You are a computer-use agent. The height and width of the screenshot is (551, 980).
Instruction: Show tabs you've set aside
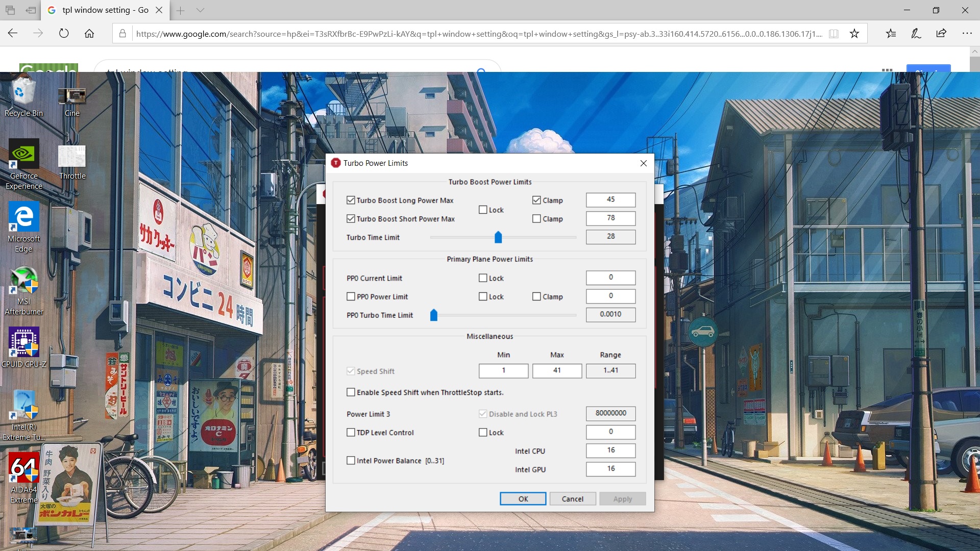click(10, 10)
